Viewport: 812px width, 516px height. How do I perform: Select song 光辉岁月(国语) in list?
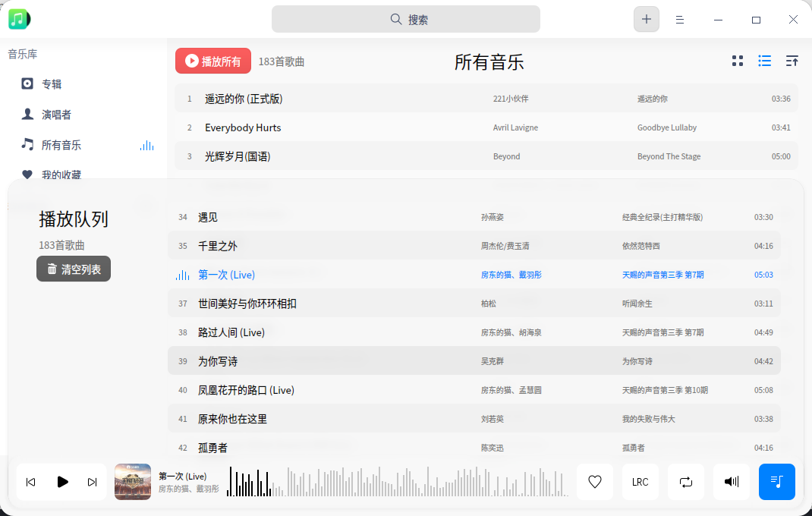pyautogui.click(x=486, y=156)
